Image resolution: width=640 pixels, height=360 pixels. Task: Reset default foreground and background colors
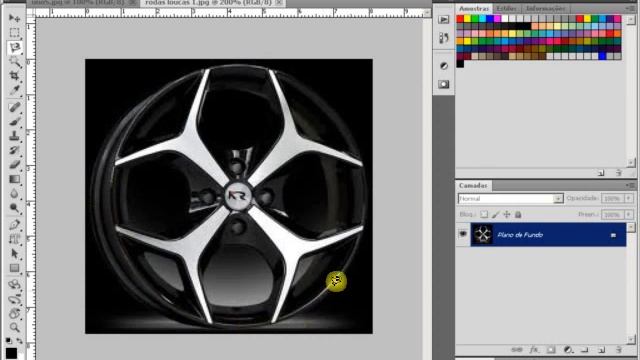click(9, 340)
